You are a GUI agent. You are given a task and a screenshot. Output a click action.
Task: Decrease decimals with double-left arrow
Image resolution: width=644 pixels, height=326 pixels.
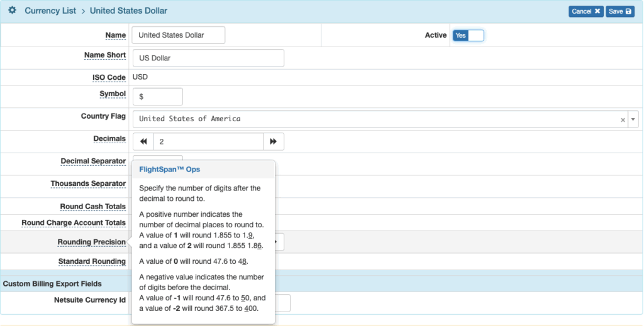[143, 142]
